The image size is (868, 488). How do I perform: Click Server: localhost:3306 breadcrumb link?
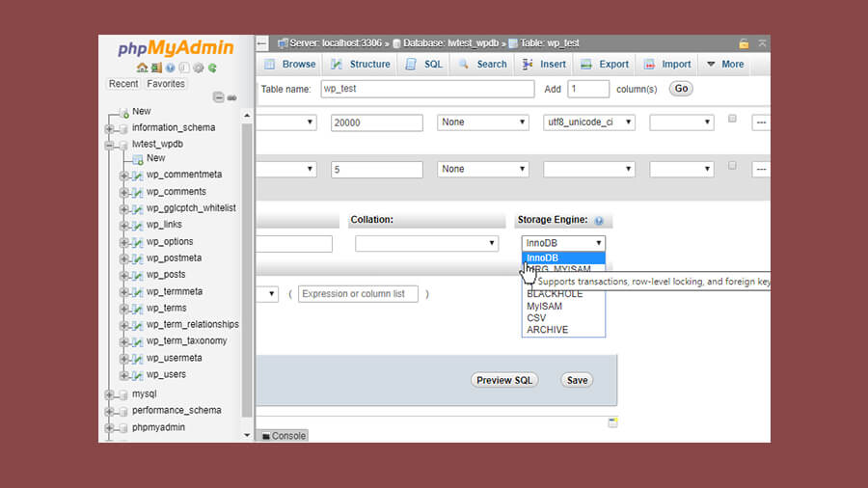336,43
